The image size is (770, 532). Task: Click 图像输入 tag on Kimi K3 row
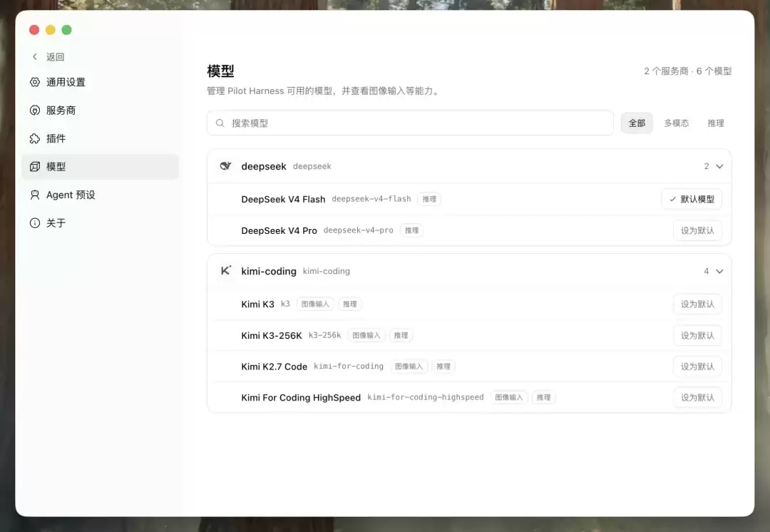pos(315,304)
